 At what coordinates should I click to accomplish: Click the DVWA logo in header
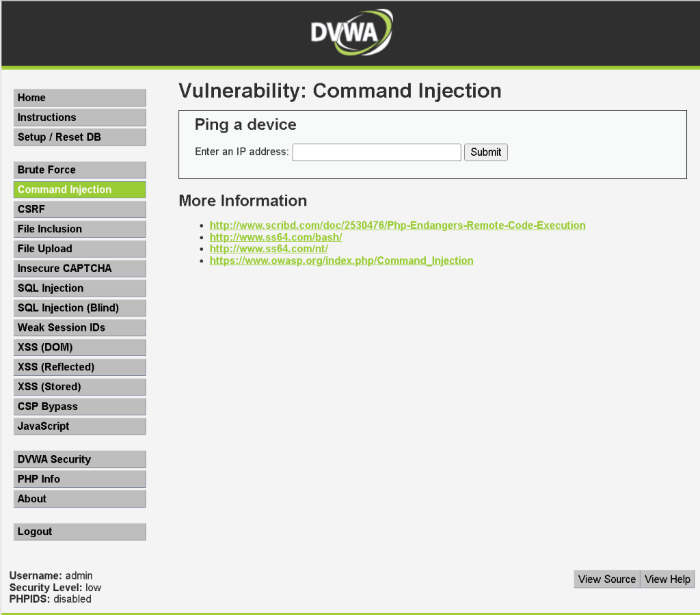[x=351, y=33]
